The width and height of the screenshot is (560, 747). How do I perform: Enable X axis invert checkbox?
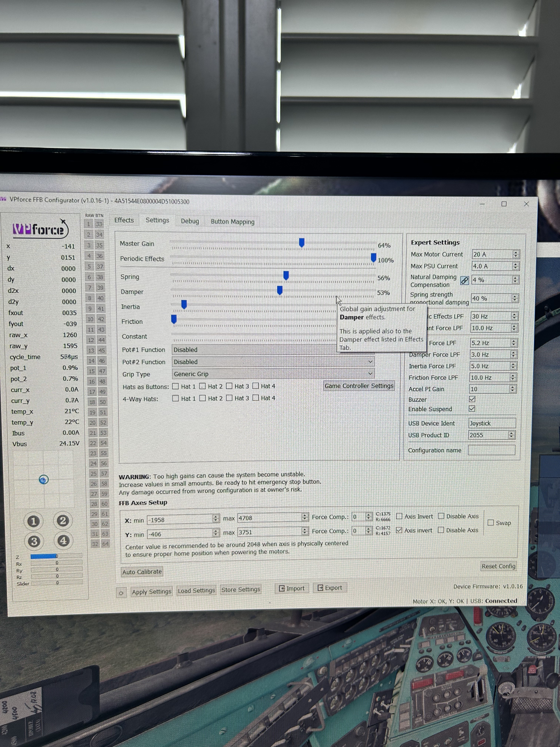(399, 516)
